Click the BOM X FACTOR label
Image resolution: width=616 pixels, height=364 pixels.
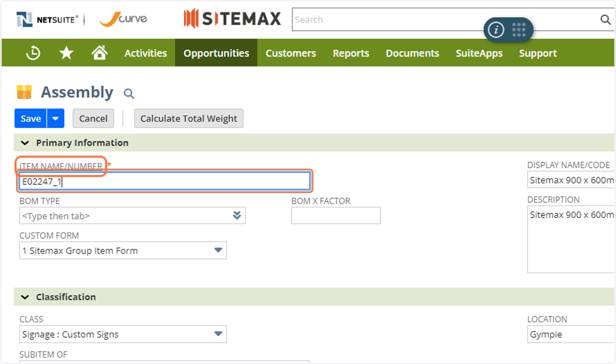tap(321, 201)
